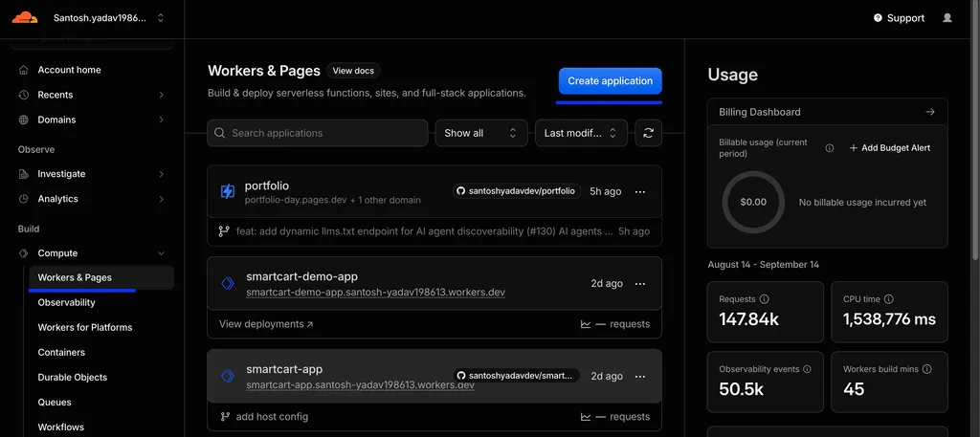Collapse the Compute section chevron
The height and width of the screenshot is (437, 980).
click(161, 253)
